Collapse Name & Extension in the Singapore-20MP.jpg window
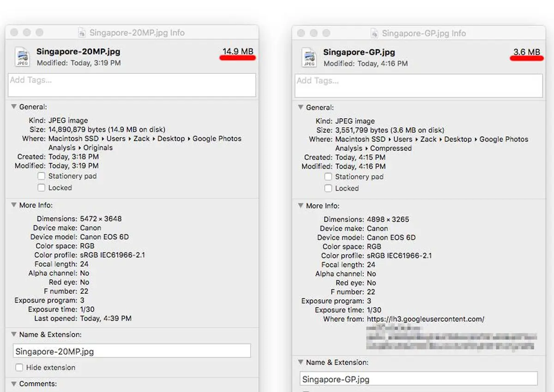The width and height of the screenshot is (554, 392). point(14,334)
